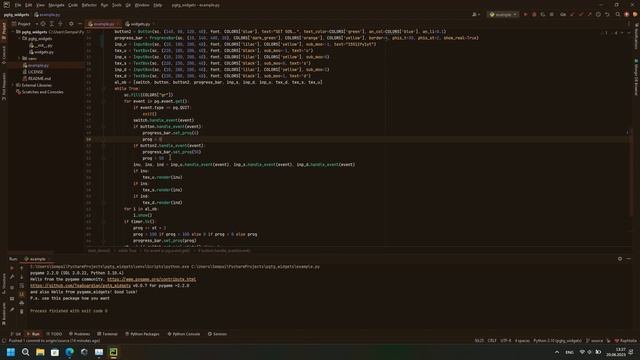
Task: Clear console output with trash icon
Action: tap(22, 311)
